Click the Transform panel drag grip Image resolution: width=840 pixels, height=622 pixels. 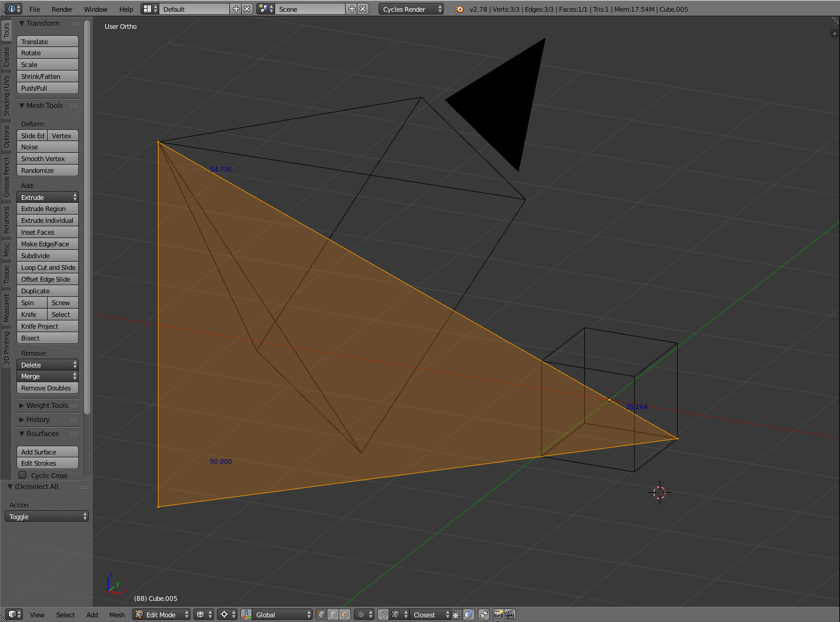(x=74, y=24)
